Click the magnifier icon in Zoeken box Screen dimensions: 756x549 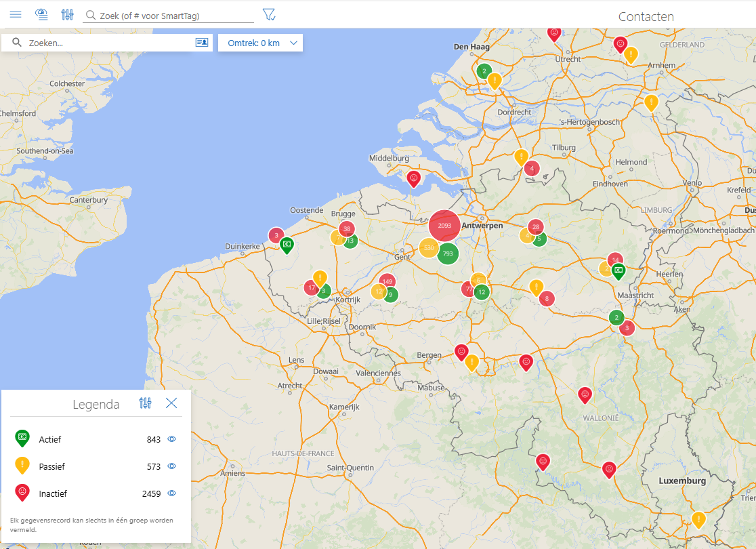[17, 43]
